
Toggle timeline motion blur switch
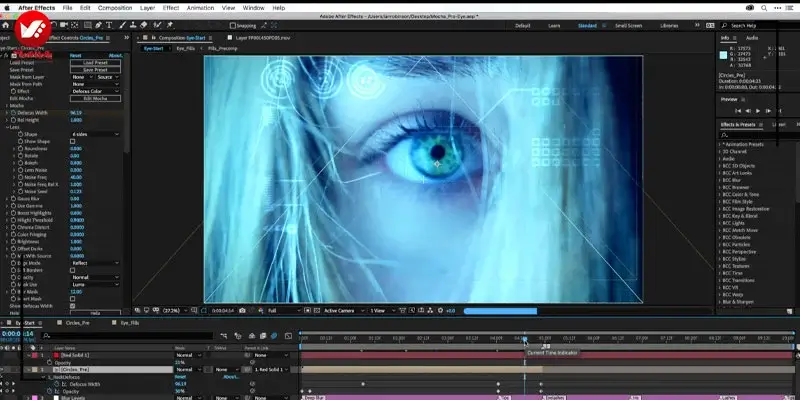coord(274,336)
